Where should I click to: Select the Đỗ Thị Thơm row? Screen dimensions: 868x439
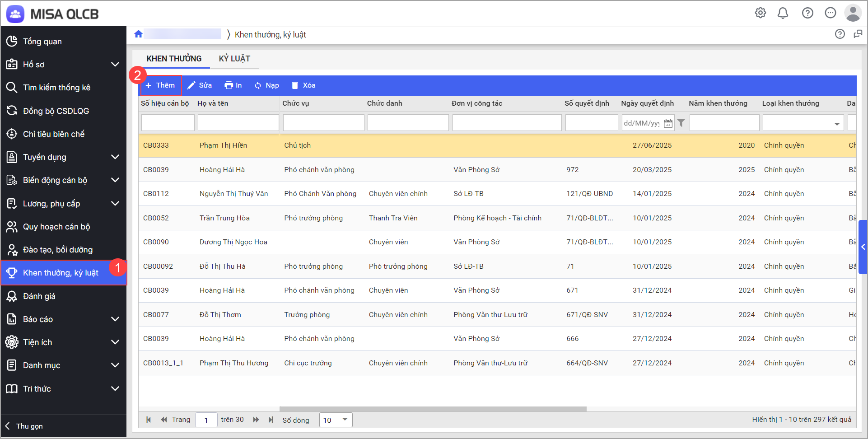point(497,315)
